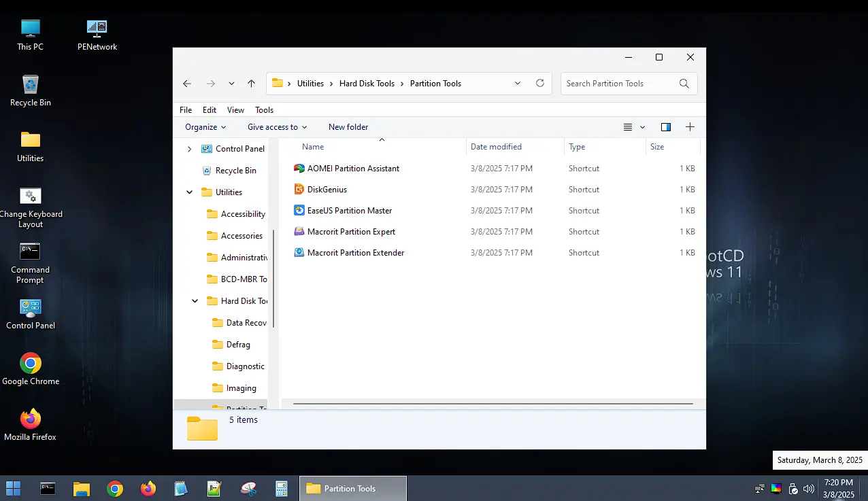Image resolution: width=868 pixels, height=501 pixels.
Task: Open Macrorit Partition Extender
Action: (x=354, y=252)
